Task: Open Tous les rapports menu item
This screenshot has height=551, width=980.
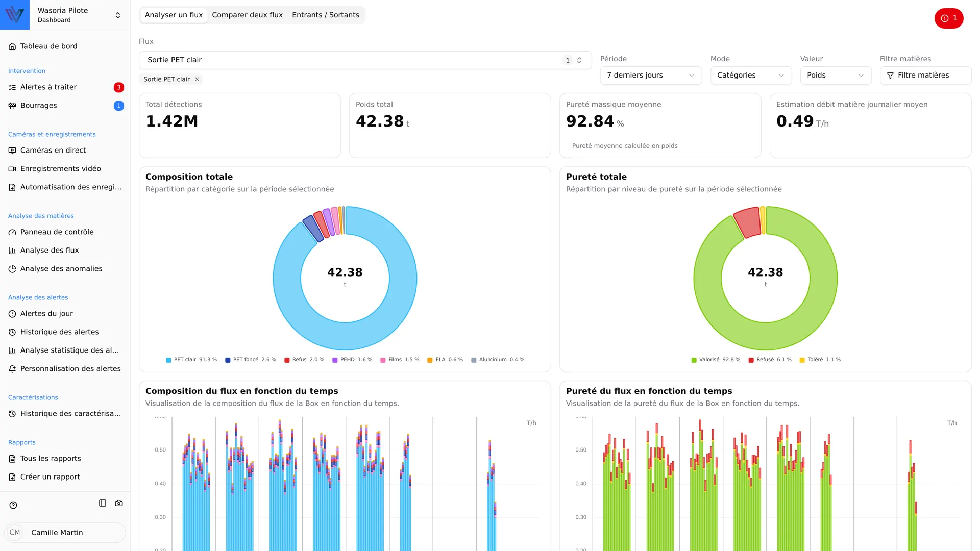Action: tap(65, 459)
